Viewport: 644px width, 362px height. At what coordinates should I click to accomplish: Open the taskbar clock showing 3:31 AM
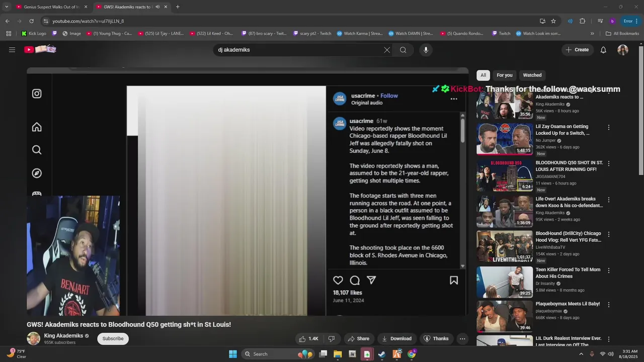click(630, 354)
